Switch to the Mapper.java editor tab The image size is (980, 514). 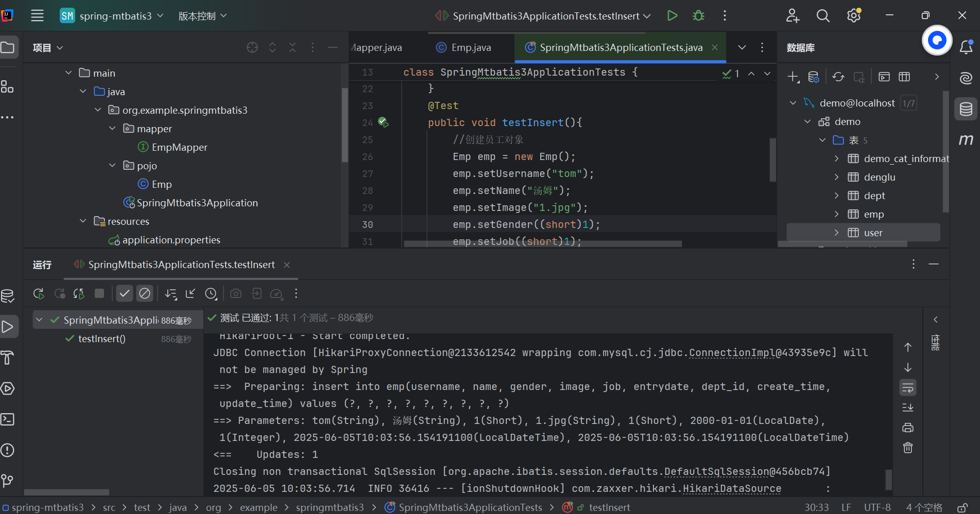pos(376,47)
